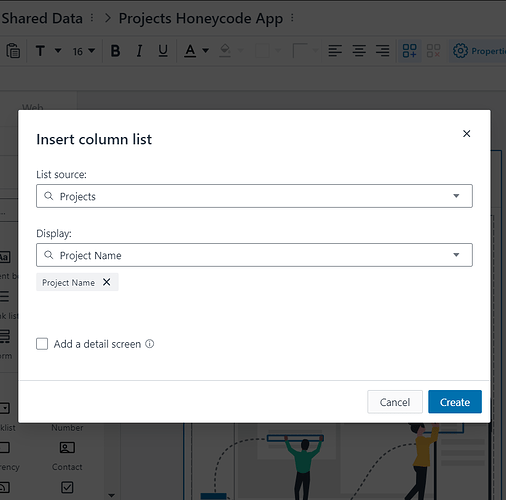The height and width of the screenshot is (500, 506).
Task: Click the List source Projects search field
Action: click(x=254, y=196)
